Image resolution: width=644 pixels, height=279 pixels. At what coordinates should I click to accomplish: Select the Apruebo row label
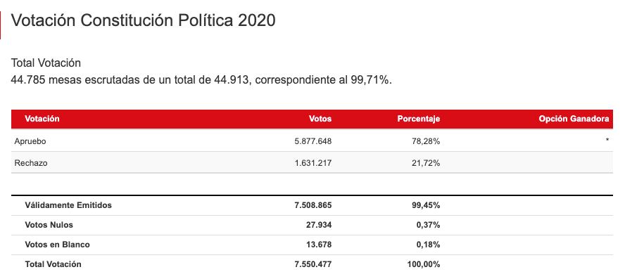coord(30,141)
